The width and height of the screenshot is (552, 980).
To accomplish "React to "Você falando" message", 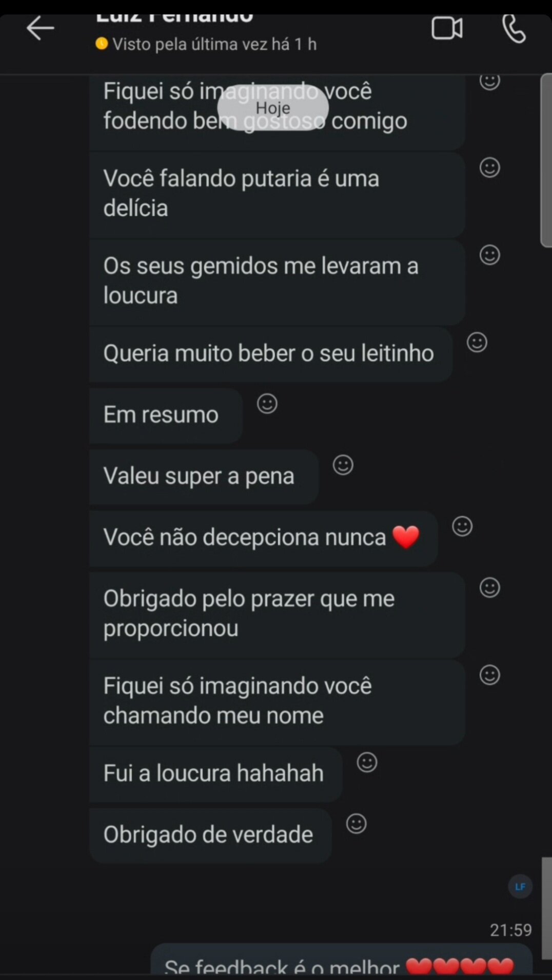I will [x=490, y=168].
